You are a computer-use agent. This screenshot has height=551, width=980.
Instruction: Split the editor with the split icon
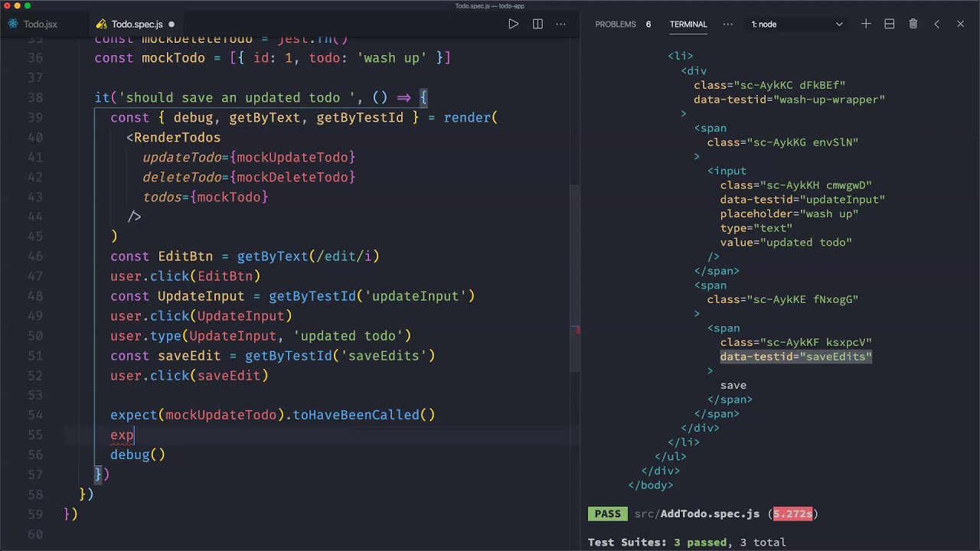click(x=537, y=24)
